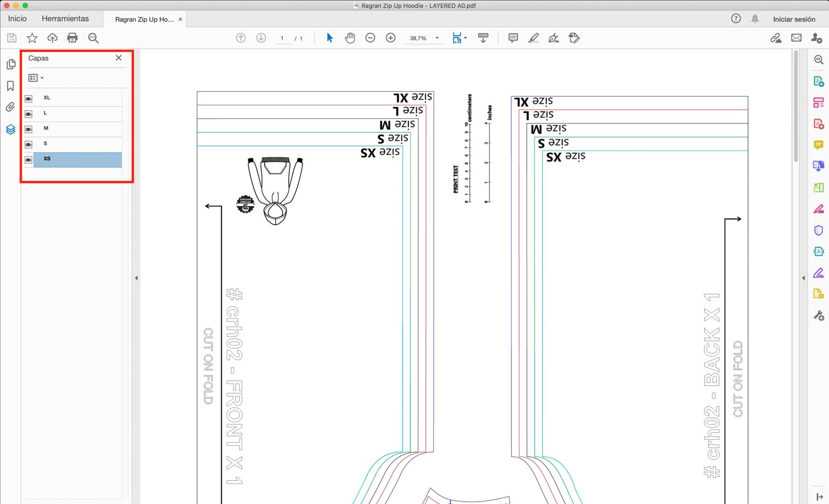Click the zoom in plus icon
The height and width of the screenshot is (504, 829).
tap(391, 38)
